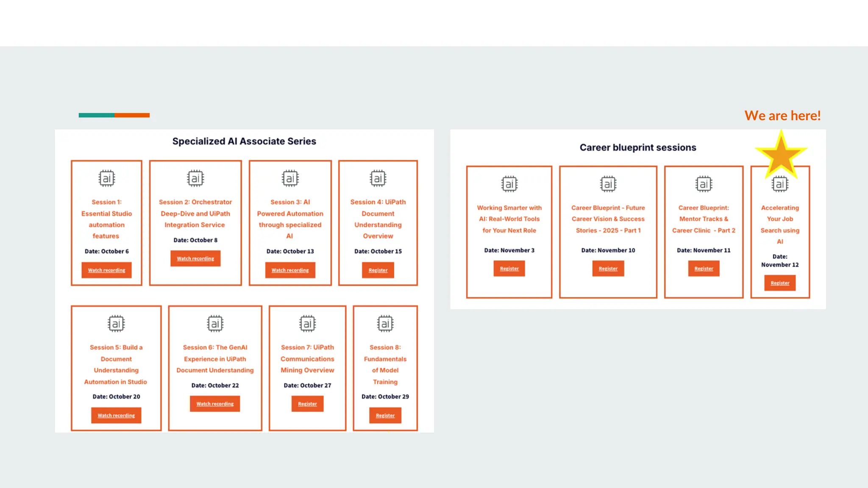The width and height of the screenshot is (868, 488).
Task: Click AI chip icon above Working Smarter with AI
Action: pyautogui.click(x=509, y=184)
